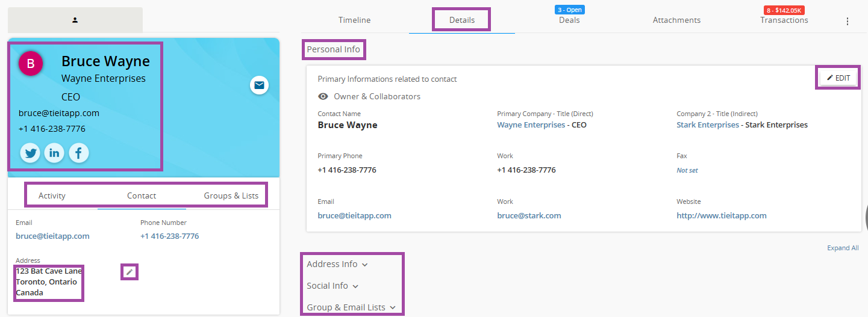Switch to the Activity sub-tab
868x317 pixels.
pyautogui.click(x=52, y=195)
